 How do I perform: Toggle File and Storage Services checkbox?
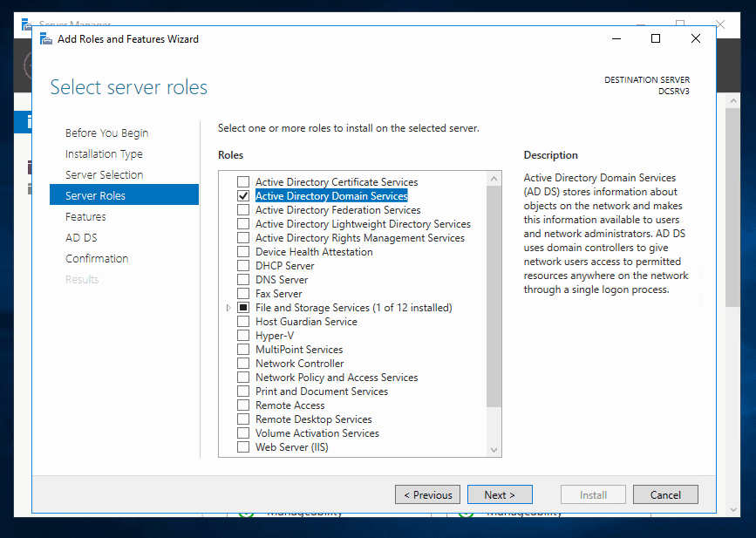tap(243, 308)
